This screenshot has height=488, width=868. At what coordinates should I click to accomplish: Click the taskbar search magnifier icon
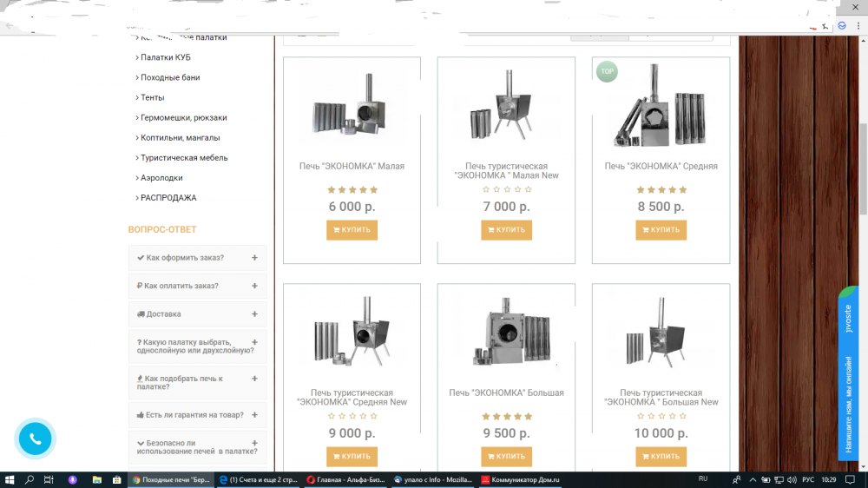(x=30, y=479)
